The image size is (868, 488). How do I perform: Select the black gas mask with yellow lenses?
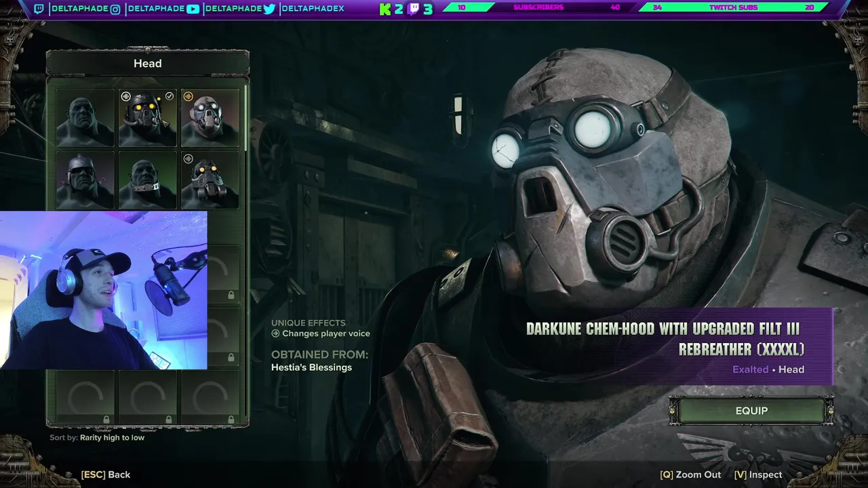pos(148,118)
